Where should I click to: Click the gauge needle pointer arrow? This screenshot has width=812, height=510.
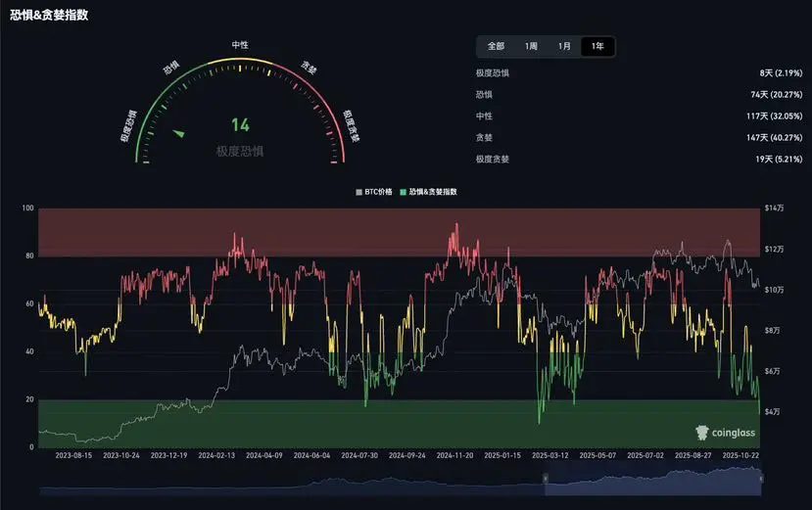(x=178, y=133)
